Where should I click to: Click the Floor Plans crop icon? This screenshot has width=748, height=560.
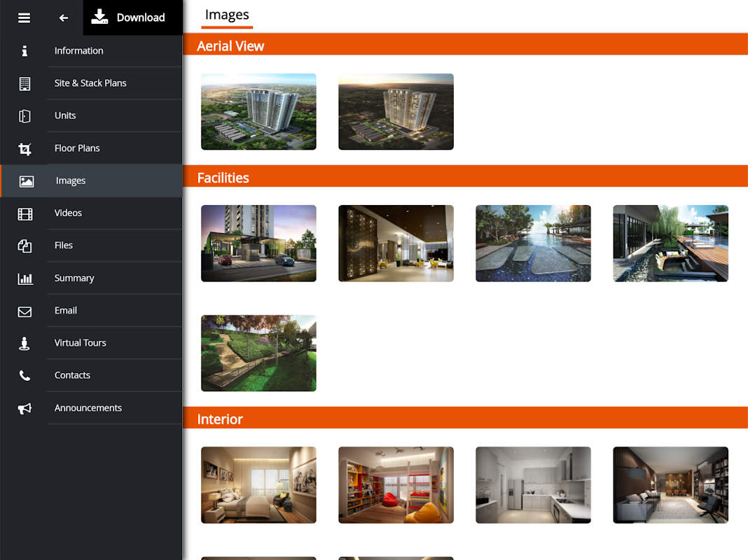(25, 148)
